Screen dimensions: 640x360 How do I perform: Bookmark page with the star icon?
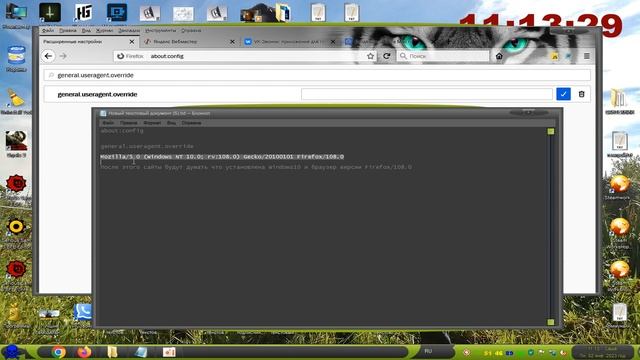pyautogui.click(x=370, y=56)
